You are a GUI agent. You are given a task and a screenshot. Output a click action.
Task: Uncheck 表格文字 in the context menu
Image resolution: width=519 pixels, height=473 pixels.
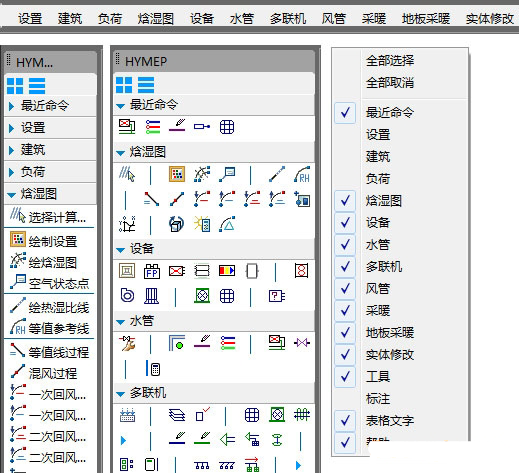click(345, 421)
